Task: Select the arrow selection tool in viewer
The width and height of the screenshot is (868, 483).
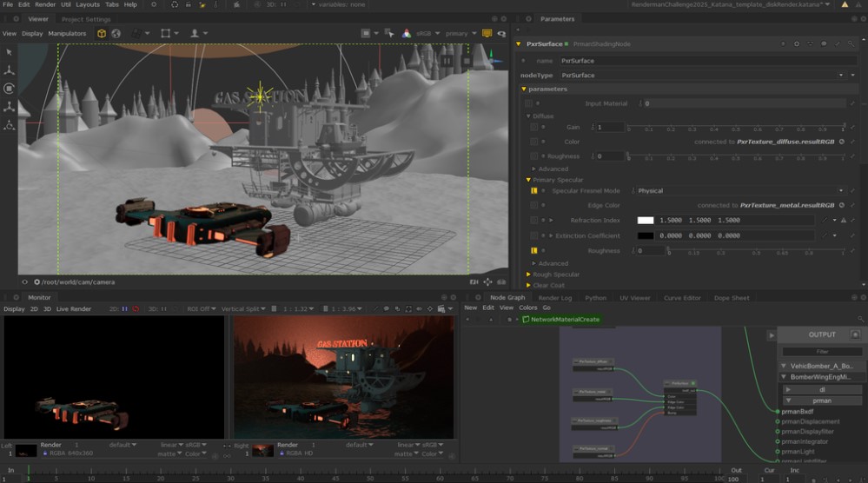Action: tap(9, 52)
